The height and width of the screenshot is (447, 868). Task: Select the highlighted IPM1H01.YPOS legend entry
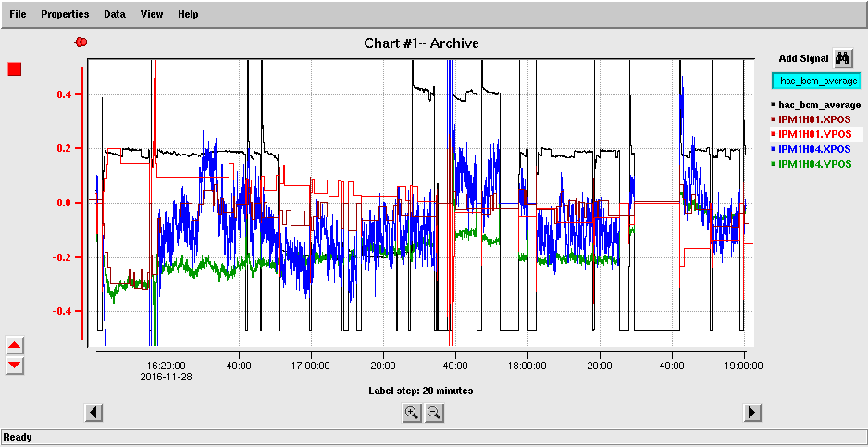(815, 134)
